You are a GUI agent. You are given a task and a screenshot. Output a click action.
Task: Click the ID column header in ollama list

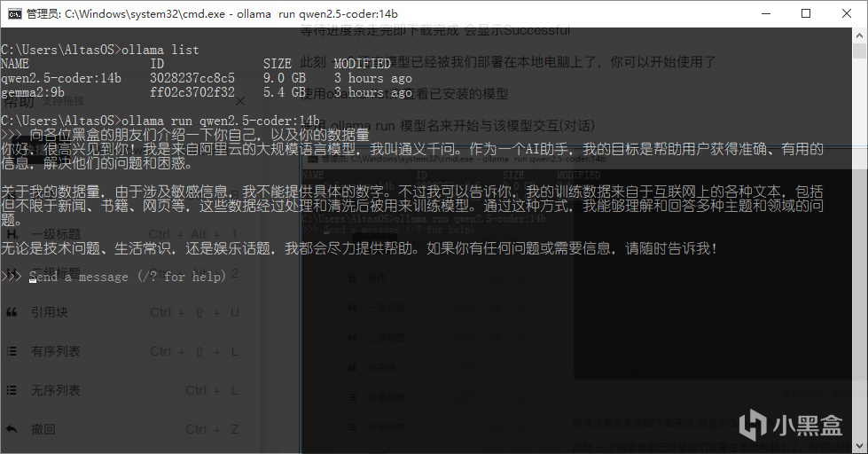tap(157, 64)
